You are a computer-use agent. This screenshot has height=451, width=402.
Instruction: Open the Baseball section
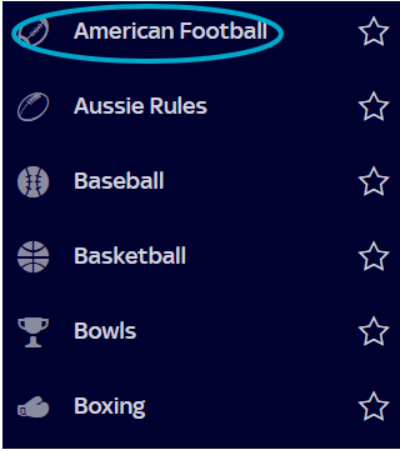coord(119,181)
